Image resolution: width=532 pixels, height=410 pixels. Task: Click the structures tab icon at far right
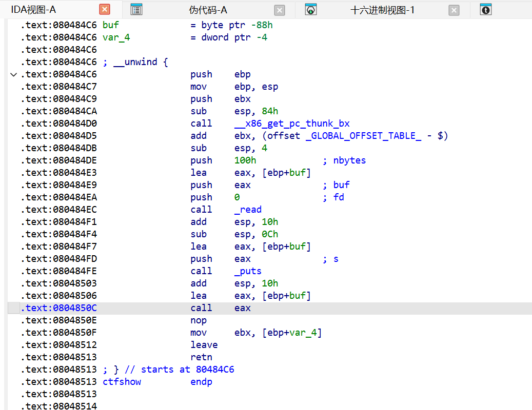point(485,10)
